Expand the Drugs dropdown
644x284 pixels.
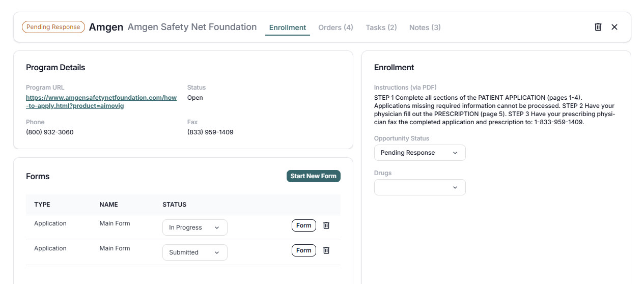(x=419, y=187)
